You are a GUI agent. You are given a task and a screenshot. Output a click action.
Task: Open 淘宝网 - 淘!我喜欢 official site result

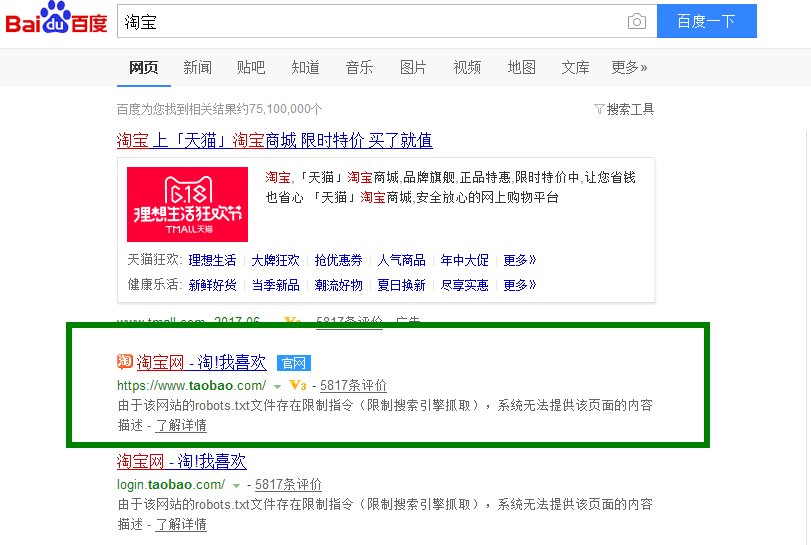[x=202, y=362]
